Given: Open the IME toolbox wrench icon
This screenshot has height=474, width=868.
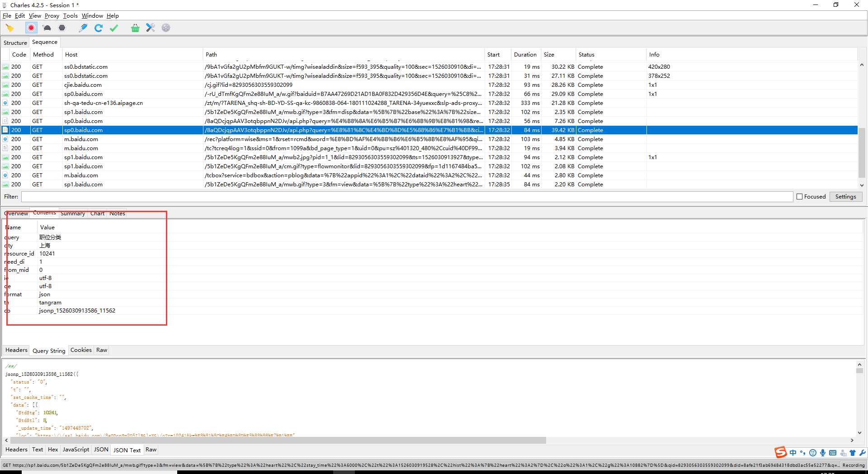Looking at the screenshot, I should (862, 453).
